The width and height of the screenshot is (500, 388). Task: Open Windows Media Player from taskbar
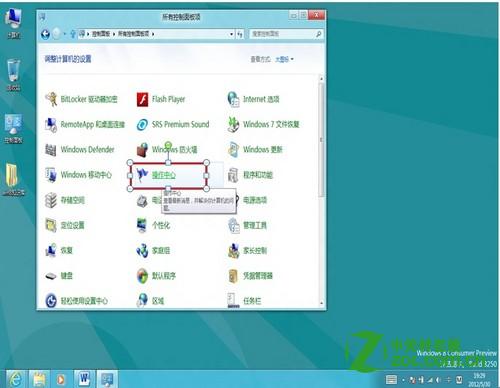[x=61, y=379]
